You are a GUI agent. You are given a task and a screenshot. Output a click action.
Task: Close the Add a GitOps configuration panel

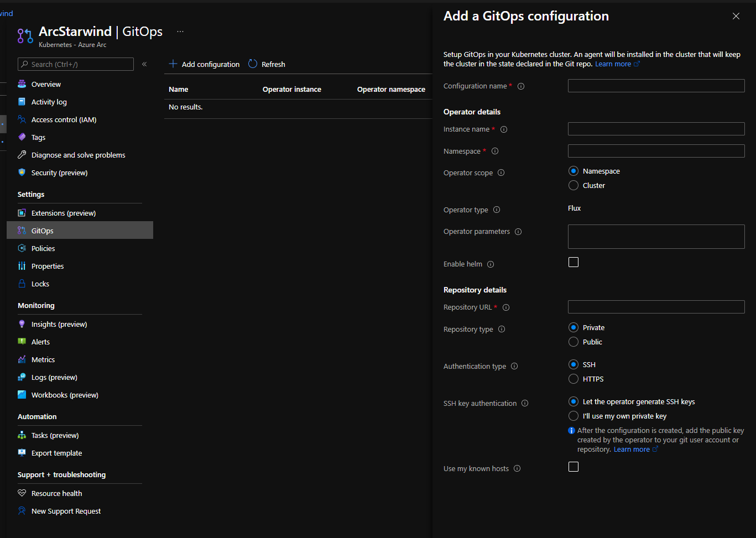coord(736,16)
